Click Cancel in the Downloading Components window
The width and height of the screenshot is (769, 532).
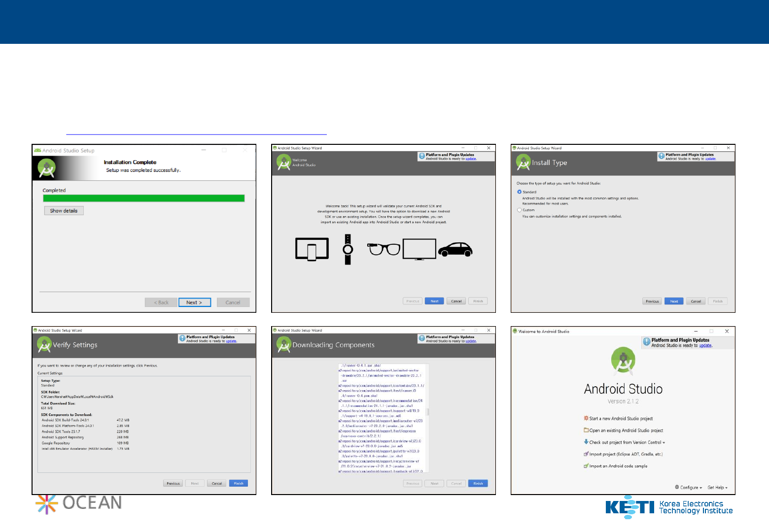tap(456, 483)
